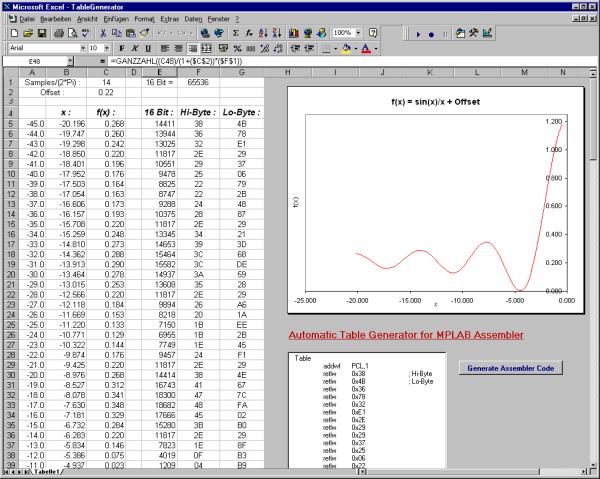Toggle italic formatting
600x479 pixels.
(x=135, y=47)
